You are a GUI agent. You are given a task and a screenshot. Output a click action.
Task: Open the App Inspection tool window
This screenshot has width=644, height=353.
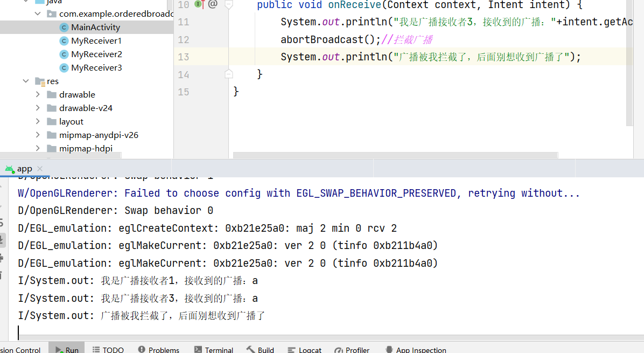click(416, 350)
